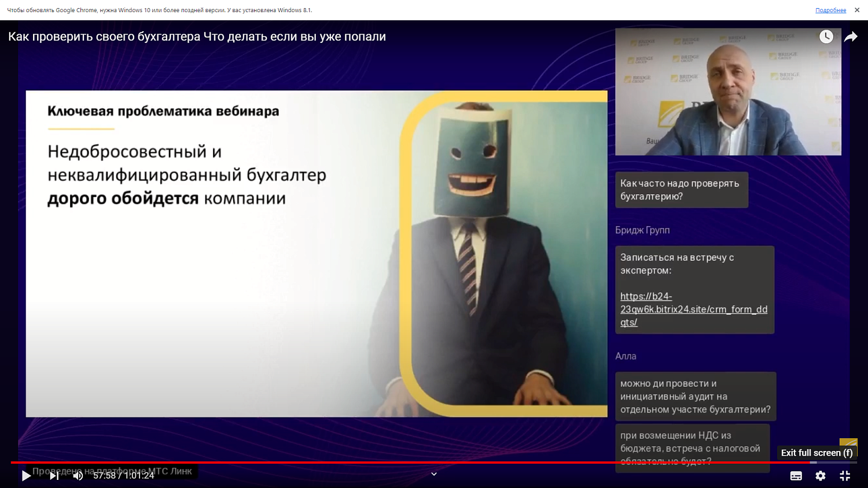Seek using the red progress bar
The image size is (868, 488).
[405, 461]
